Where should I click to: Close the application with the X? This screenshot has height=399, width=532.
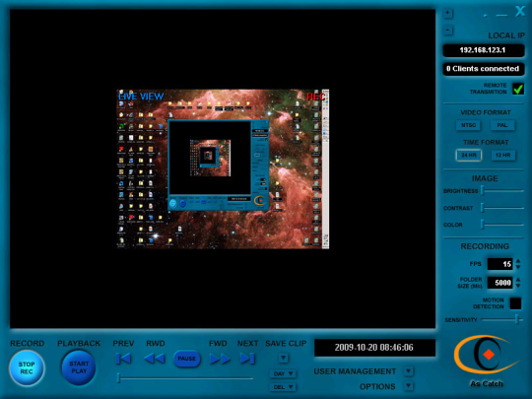coord(520,11)
